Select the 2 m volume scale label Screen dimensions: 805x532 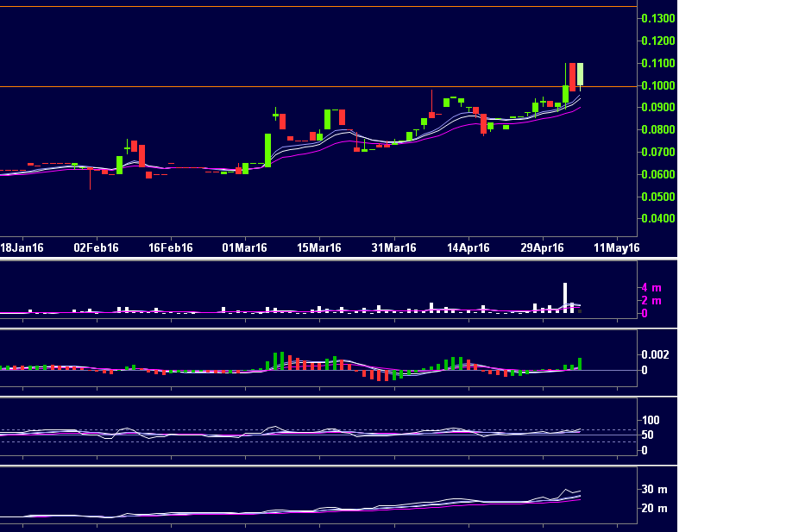[x=651, y=301]
